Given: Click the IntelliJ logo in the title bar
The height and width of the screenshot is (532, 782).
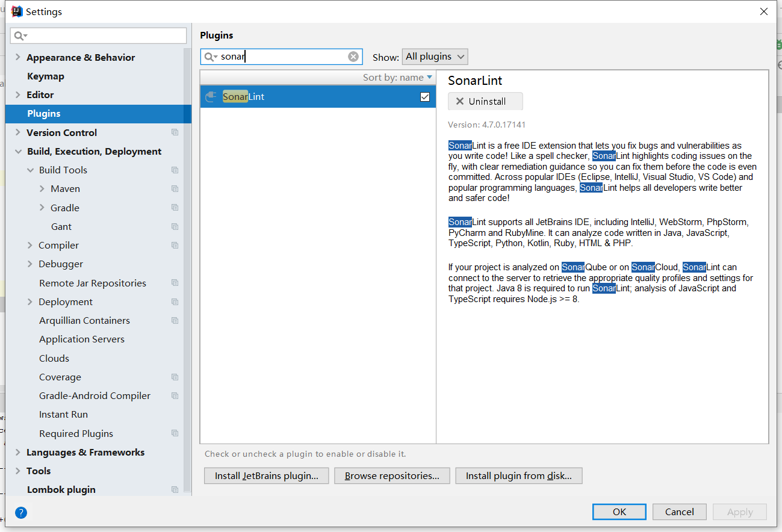Looking at the screenshot, I should coord(17,11).
